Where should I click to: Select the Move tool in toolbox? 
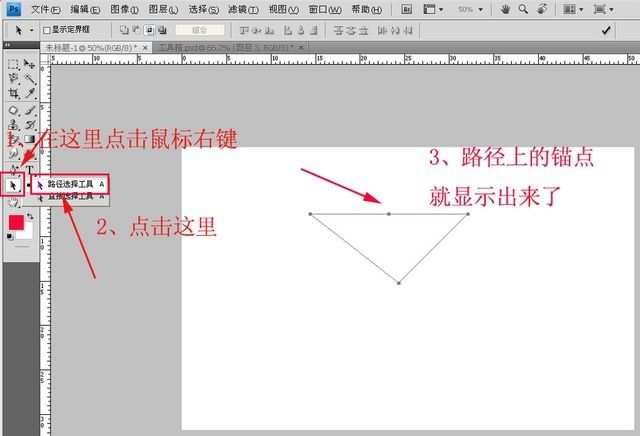pyautogui.click(x=29, y=64)
